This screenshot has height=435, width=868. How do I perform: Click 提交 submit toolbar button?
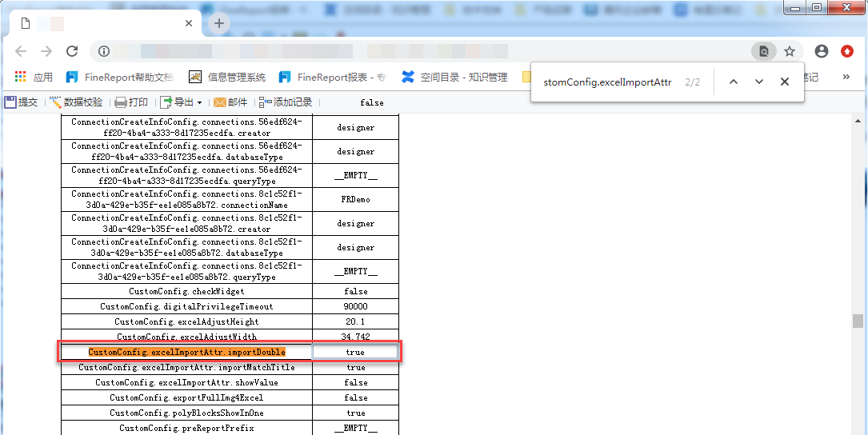pos(21,102)
